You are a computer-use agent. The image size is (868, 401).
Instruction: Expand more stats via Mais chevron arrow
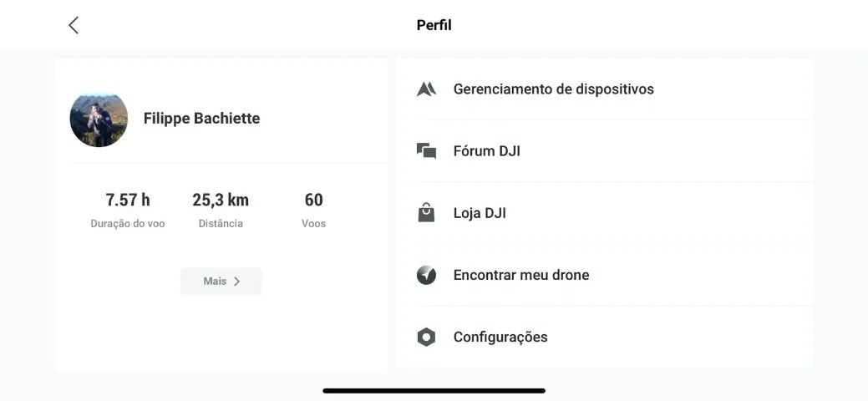pos(236,282)
